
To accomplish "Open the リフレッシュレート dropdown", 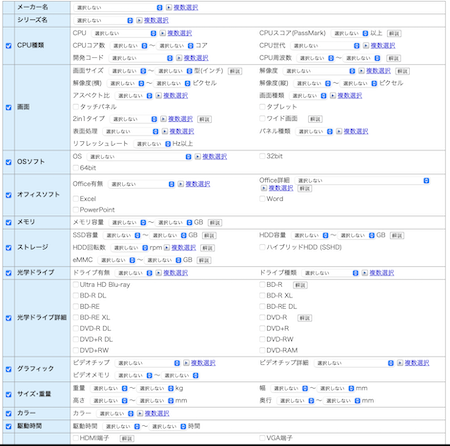I will pos(152,144).
